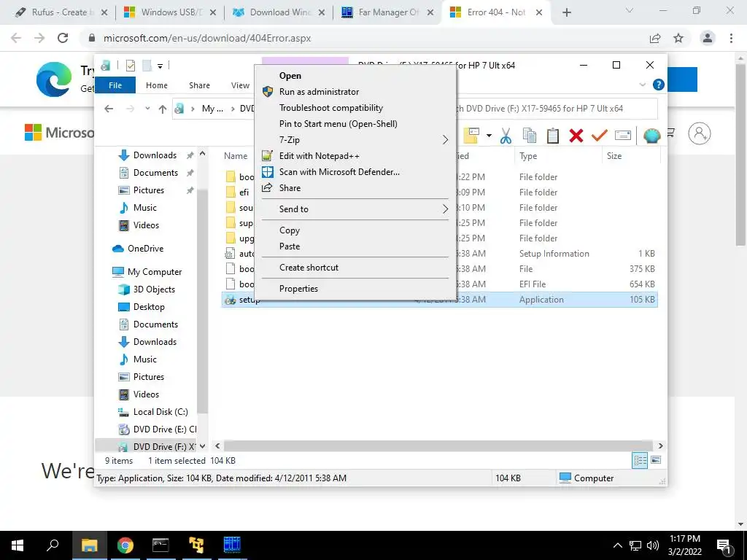Switch to Far Manager browser tab
The image size is (747, 560).
point(388,12)
